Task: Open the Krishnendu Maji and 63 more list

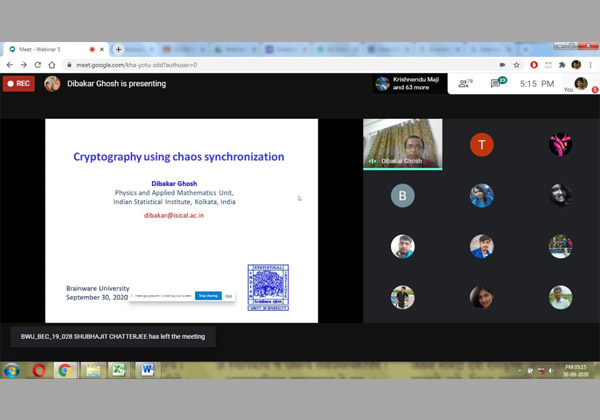Action: click(409, 83)
